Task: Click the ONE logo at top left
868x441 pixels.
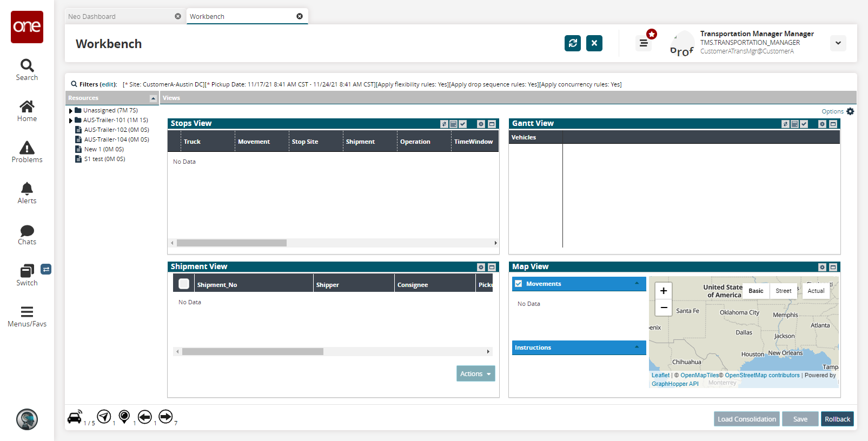Action: 27,27
